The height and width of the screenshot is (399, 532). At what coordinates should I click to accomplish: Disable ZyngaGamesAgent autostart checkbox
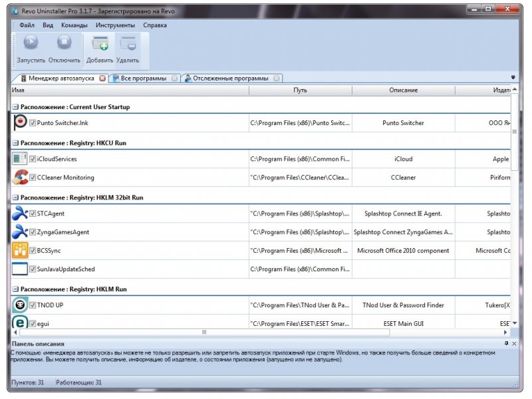click(33, 232)
